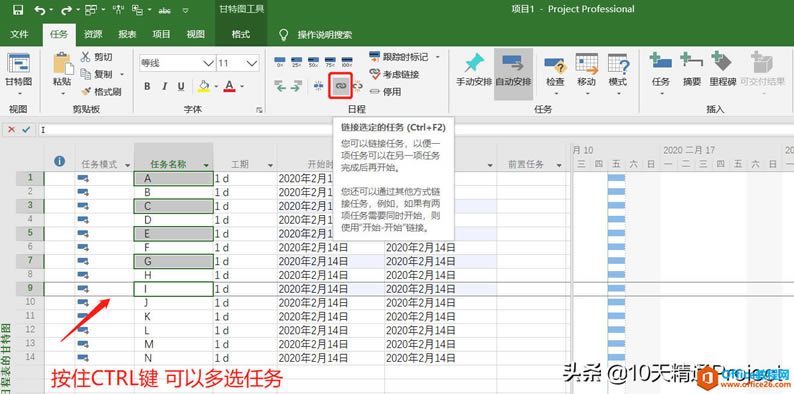
Task: Mark task 25% complete
Action: [297, 62]
